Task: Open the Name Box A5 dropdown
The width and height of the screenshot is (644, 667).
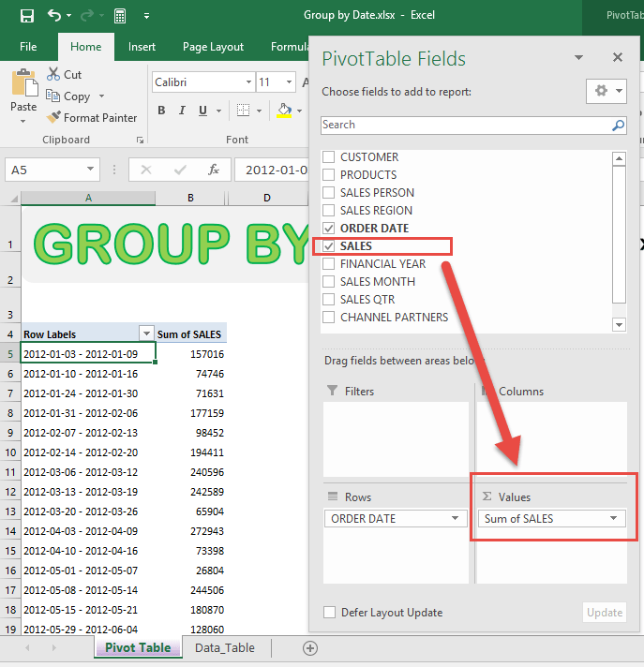Action: pyautogui.click(x=90, y=170)
